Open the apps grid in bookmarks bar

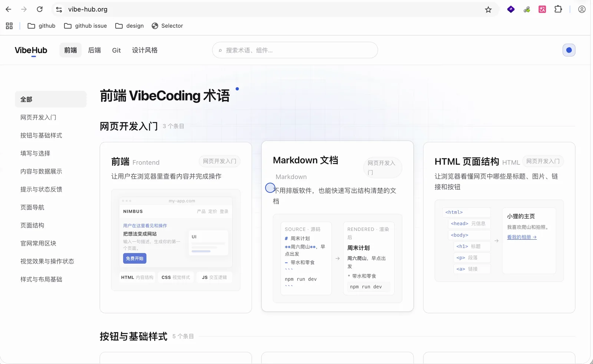click(9, 26)
